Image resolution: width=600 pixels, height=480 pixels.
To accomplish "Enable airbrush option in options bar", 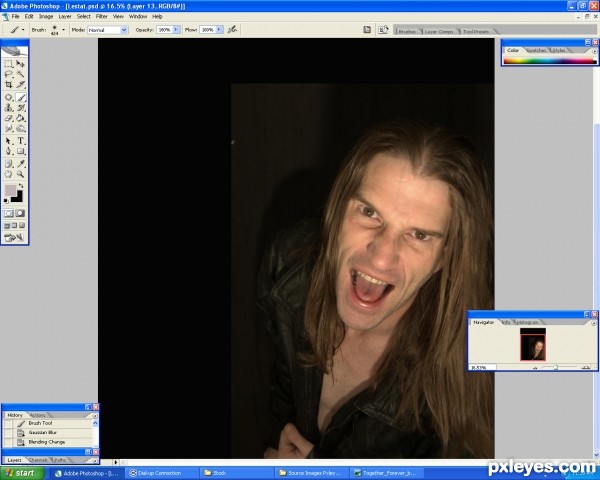I will pyautogui.click(x=232, y=29).
